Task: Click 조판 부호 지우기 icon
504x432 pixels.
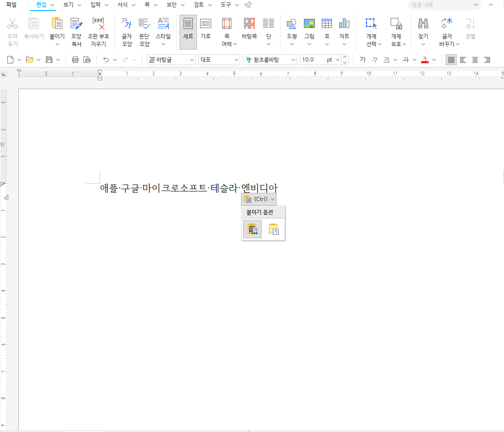Action: click(98, 24)
